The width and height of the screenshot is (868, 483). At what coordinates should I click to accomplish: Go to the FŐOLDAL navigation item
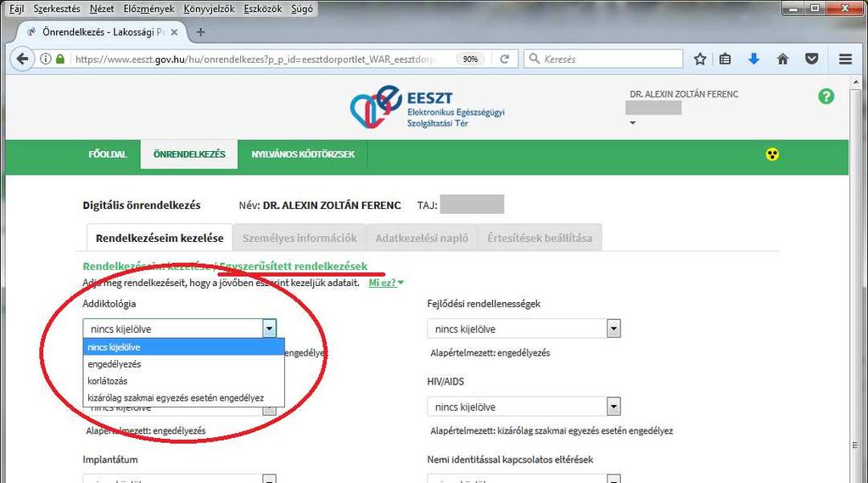coord(108,154)
